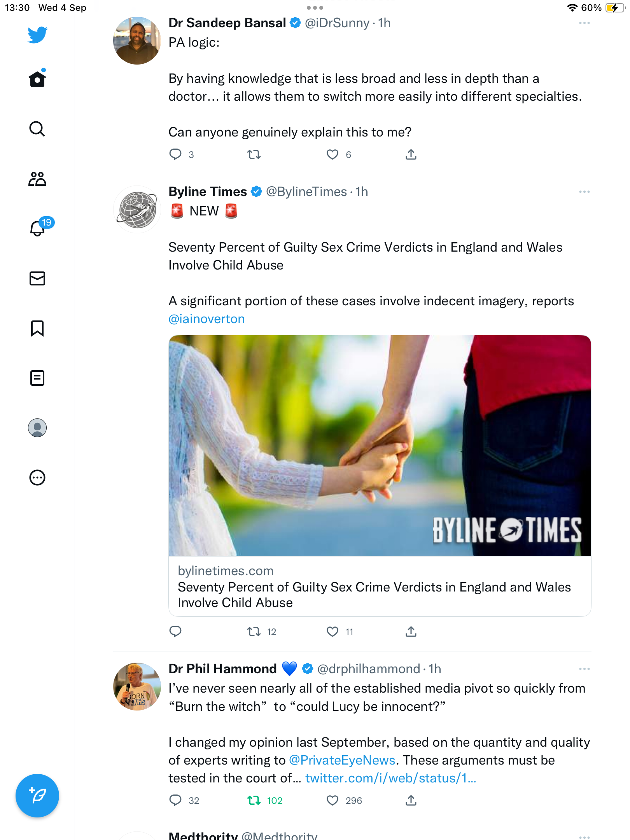
Task: Open the Search magnifier in sidebar
Action: [x=37, y=129]
